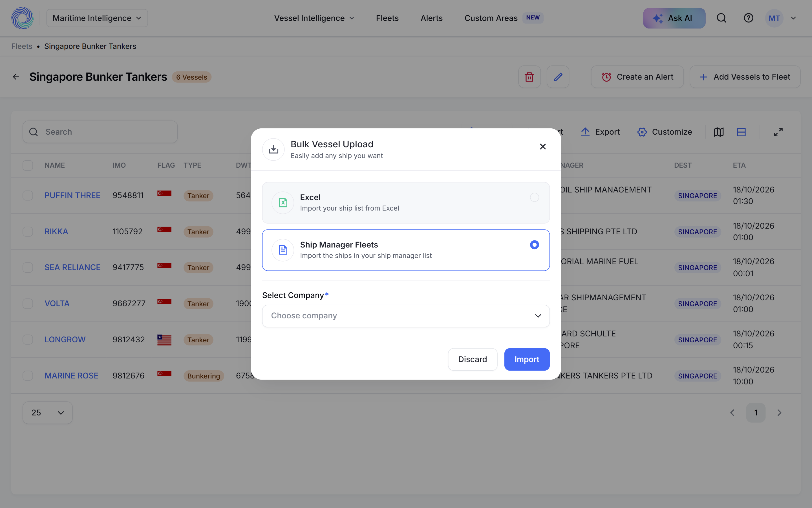812x508 pixels.
Task: Open the Custom Areas nav item
Action: click(x=504, y=18)
